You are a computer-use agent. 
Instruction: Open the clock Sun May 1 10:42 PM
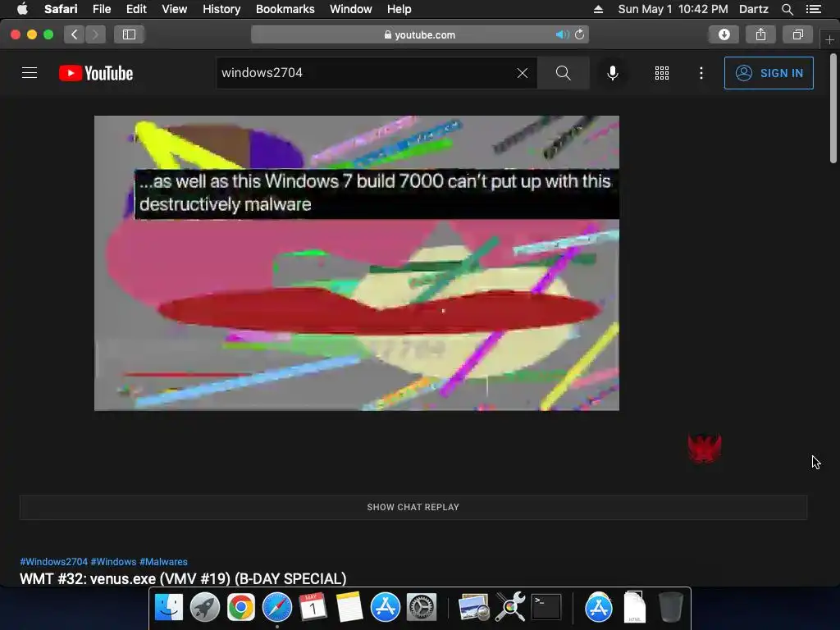[x=673, y=9]
